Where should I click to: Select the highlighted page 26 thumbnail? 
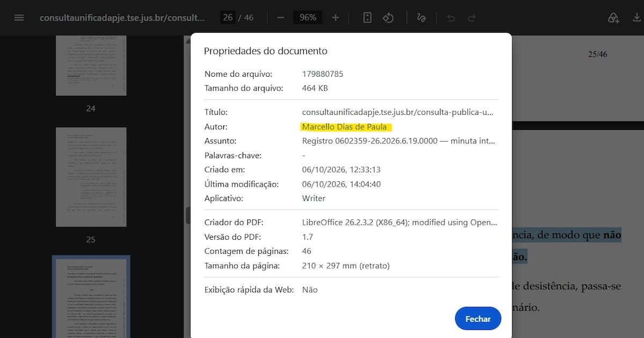tap(91, 298)
